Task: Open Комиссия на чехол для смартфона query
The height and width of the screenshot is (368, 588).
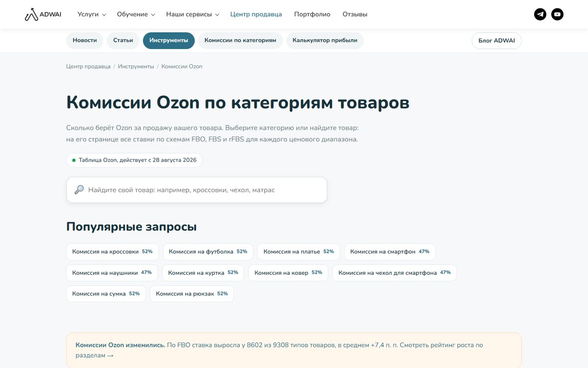Action: click(x=394, y=273)
